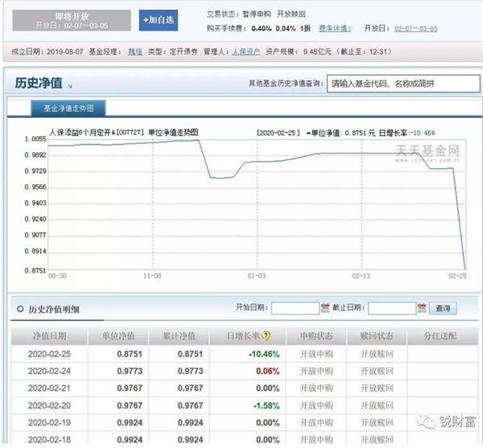Image resolution: width=483 pixels, height=448 pixels.
Task: Click the 截止日期 input field
Action: tap(392, 308)
